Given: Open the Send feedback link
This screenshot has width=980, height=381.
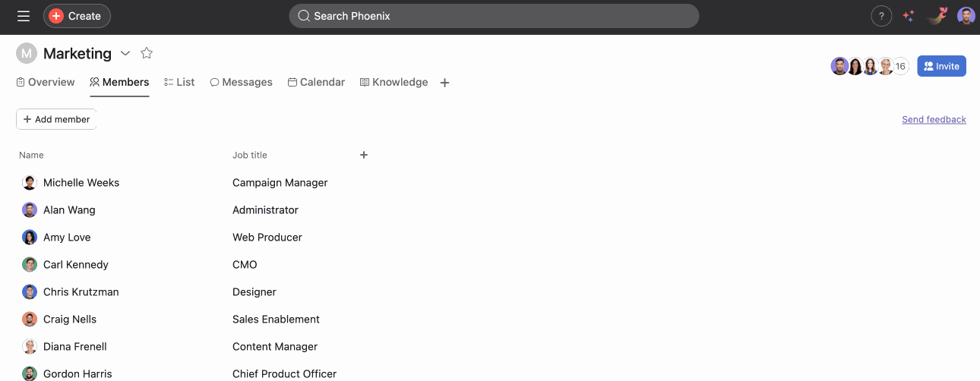Looking at the screenshot, I should [x=934, y=119].
